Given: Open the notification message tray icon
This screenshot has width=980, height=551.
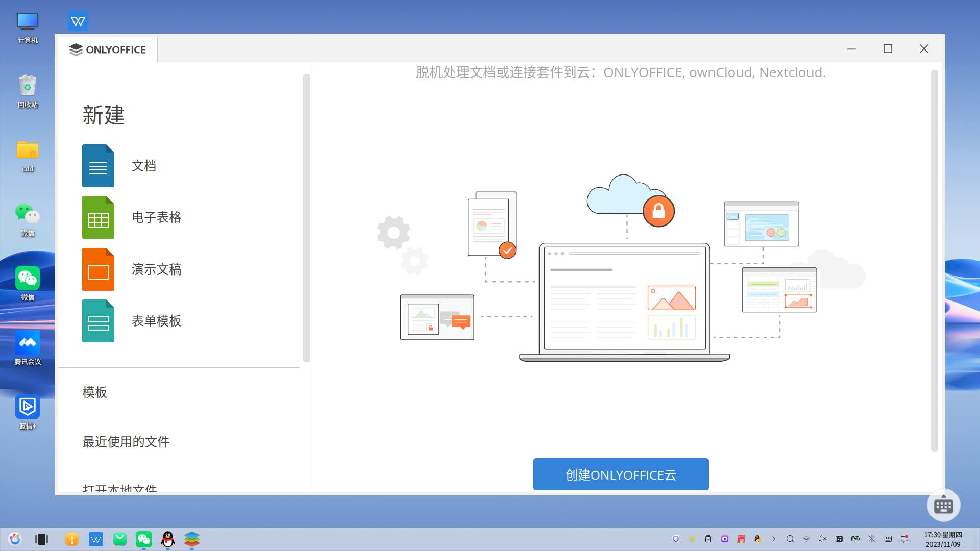Looking at the screenshot, I should pyautogui.click(x=904, y=539).
